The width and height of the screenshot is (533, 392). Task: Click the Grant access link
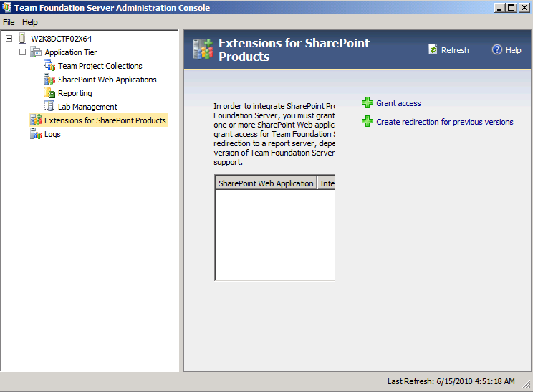click(x=398, y=103)
